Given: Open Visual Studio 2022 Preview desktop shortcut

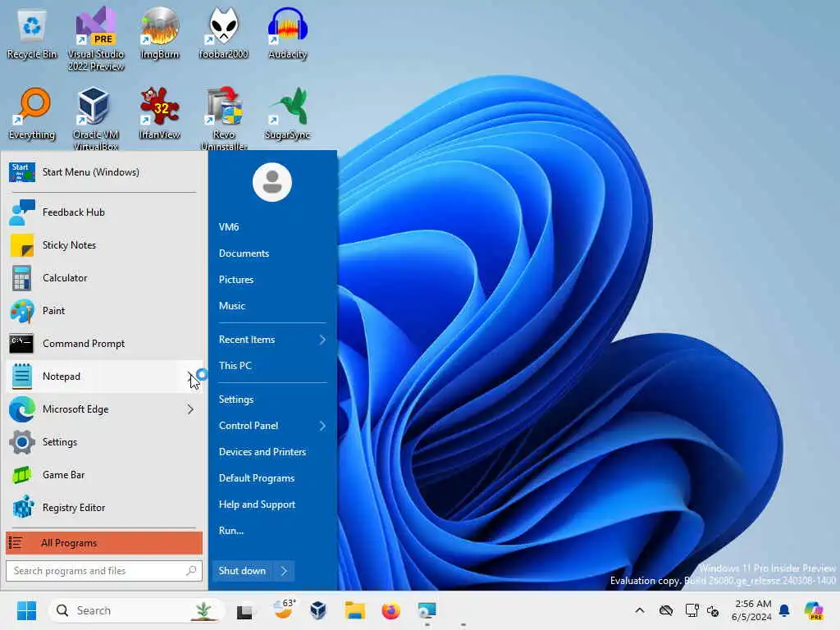Looking at the screenshot, I should click(96, 39).
